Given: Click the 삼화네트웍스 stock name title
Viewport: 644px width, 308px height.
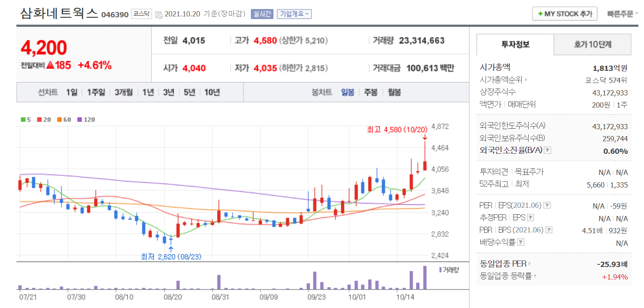Looking at the screenshot, I should 59,13.
